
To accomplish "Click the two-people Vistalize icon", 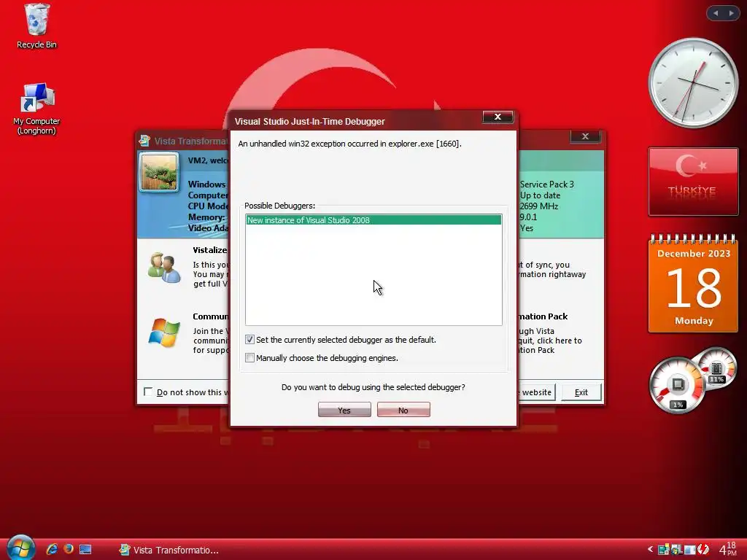I will [x=164, y=268].
